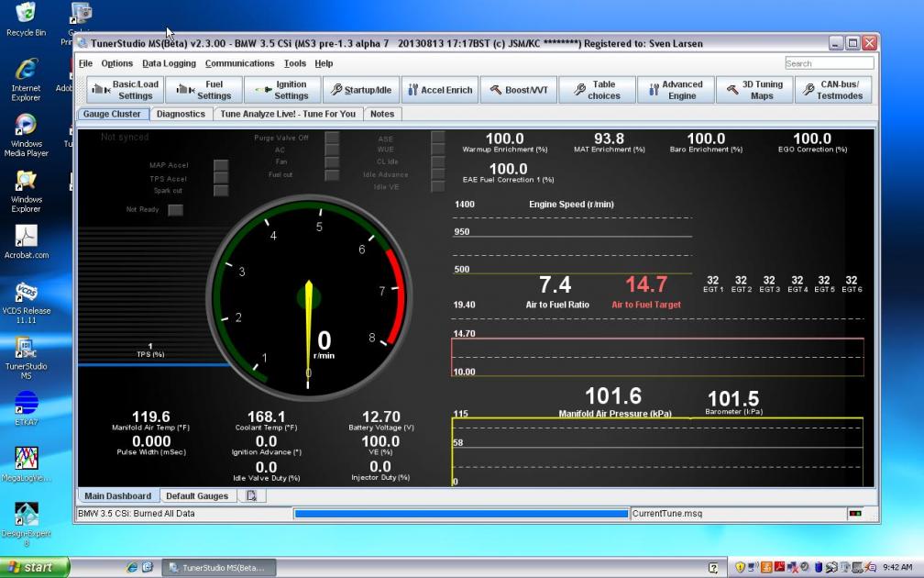Click the connection status indicator icon
The width and height of the screenshot is (924, 578).
pos(855,514)
